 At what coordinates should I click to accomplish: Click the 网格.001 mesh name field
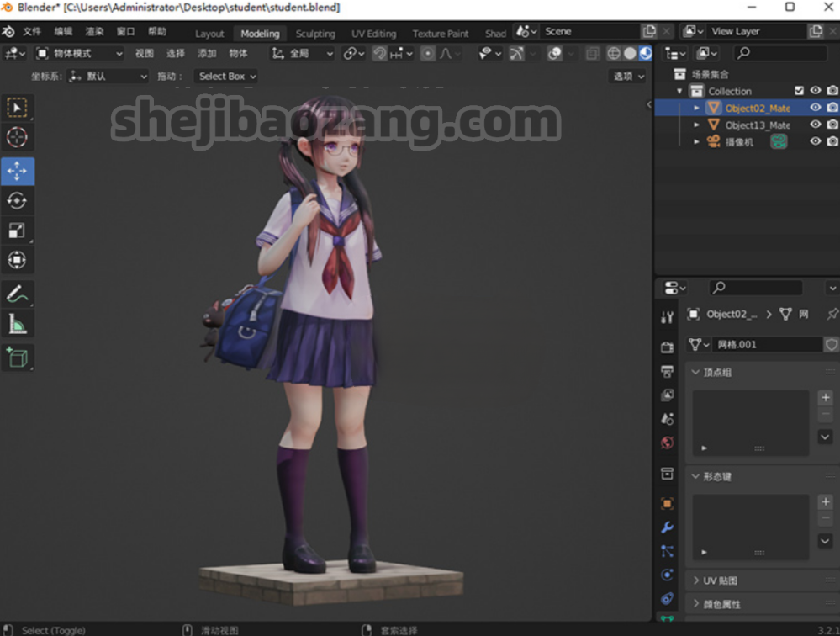click(767, 345)
